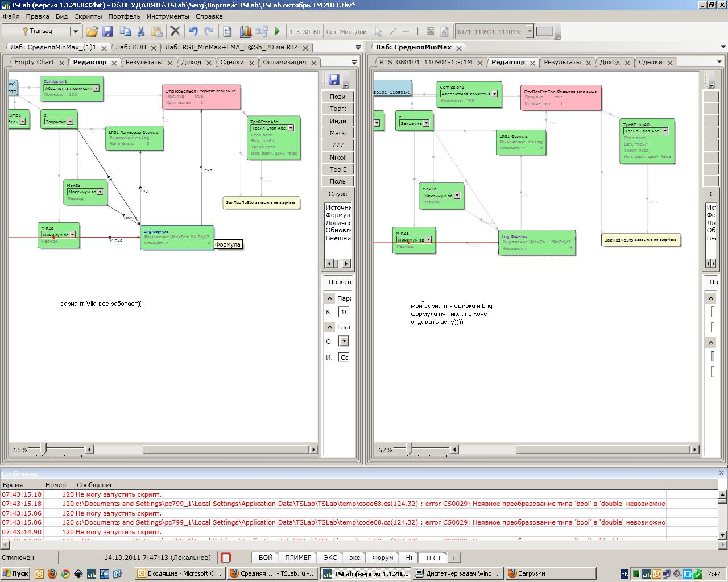728x582 pixels.
Task: Toggle the Сек timeframe button
Action: (332, 32)
